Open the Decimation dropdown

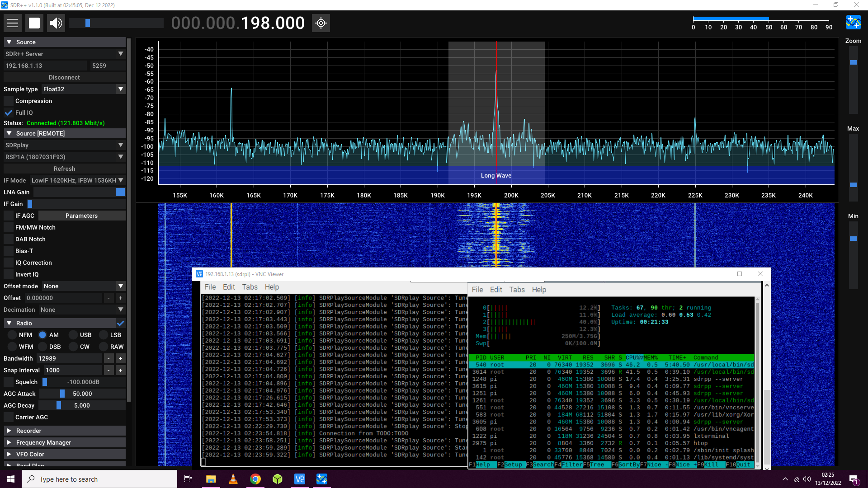82,310
